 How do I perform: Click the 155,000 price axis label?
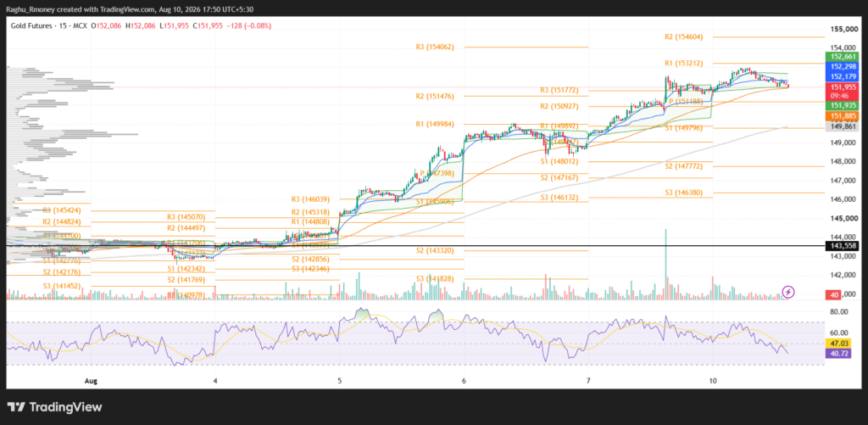pos(843,29)
